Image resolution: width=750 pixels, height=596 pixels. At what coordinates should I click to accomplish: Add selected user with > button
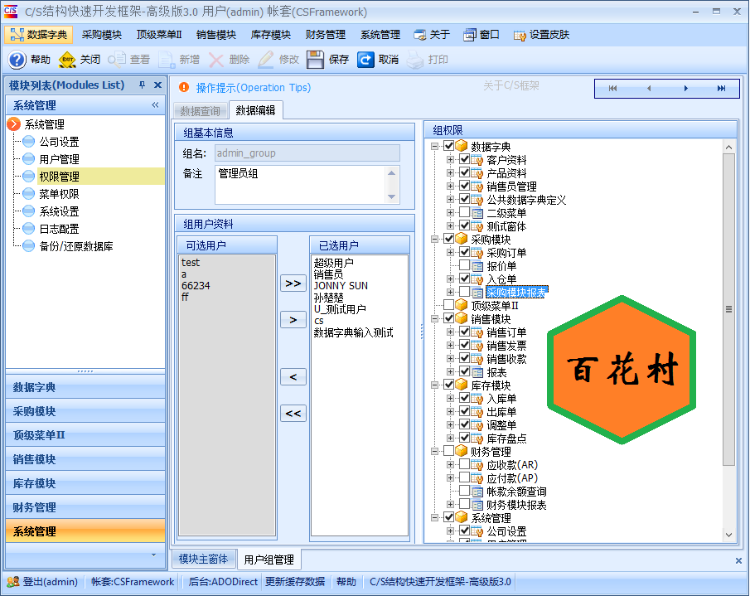pyautogui.click(x=293, y=320)
